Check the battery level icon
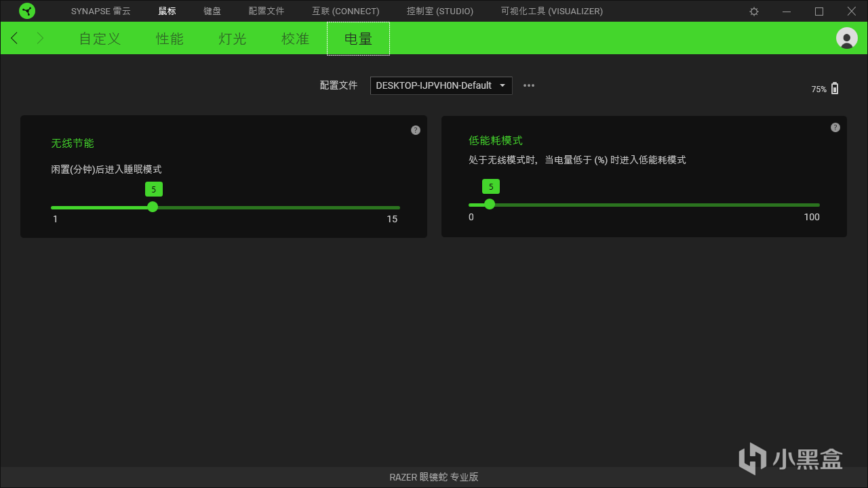868x488 pixels. point(835,88)
